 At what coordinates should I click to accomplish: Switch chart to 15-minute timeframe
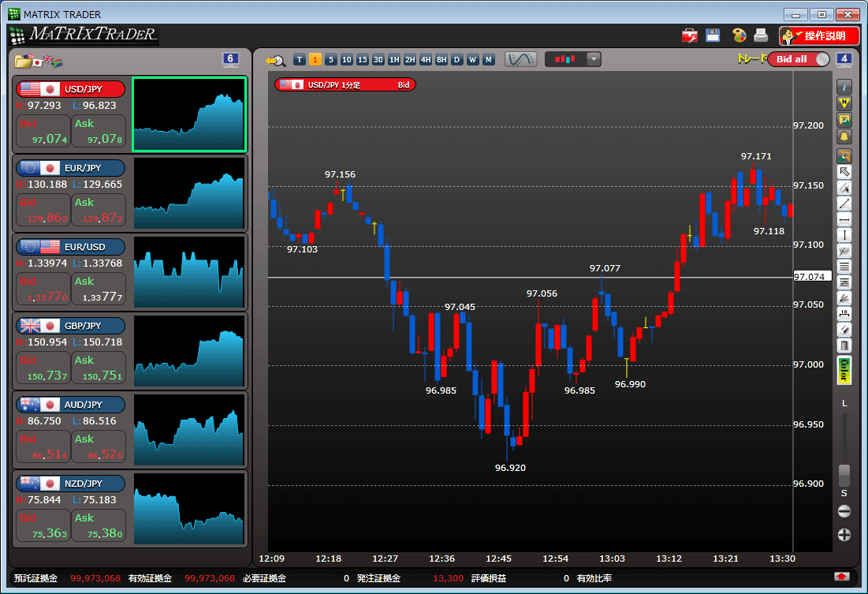363,59
